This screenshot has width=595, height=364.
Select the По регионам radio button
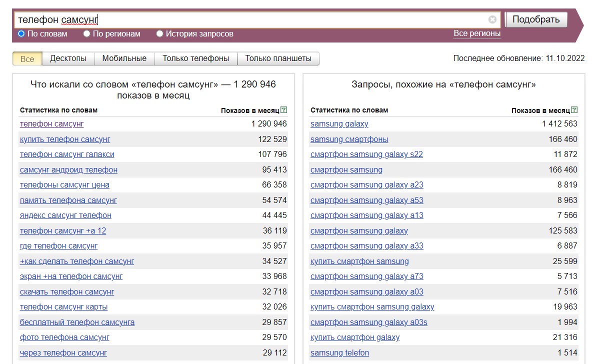coord(87,34)
